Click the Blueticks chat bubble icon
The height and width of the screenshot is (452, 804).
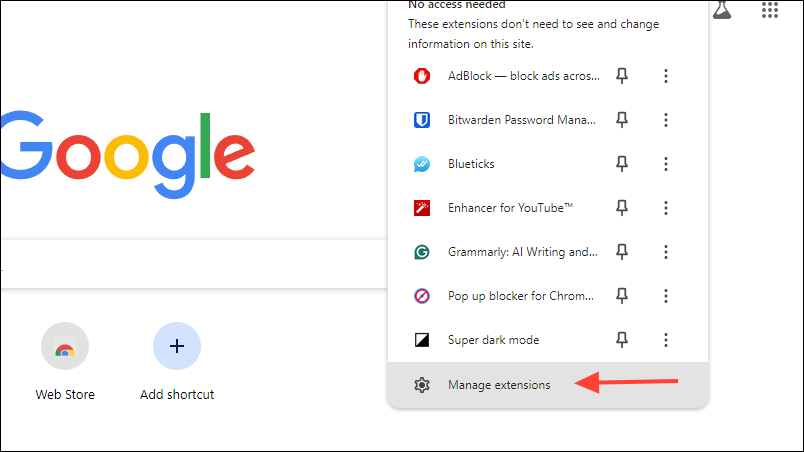coord(421,164)
